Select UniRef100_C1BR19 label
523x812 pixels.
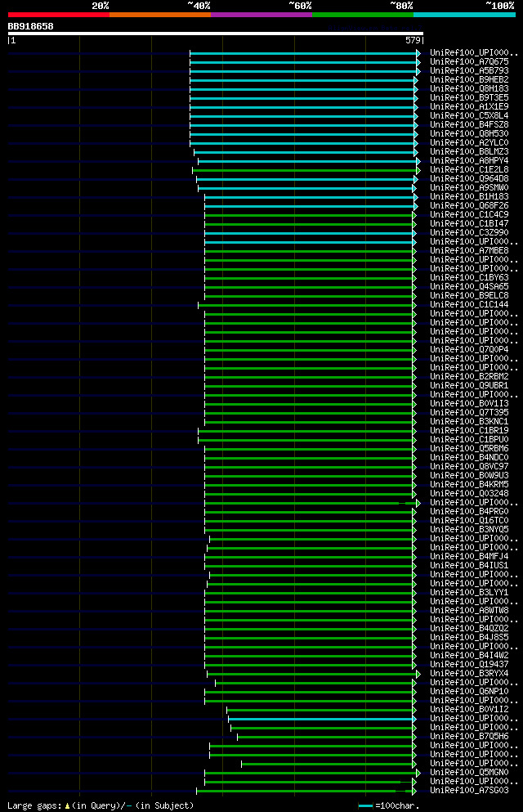469,431
